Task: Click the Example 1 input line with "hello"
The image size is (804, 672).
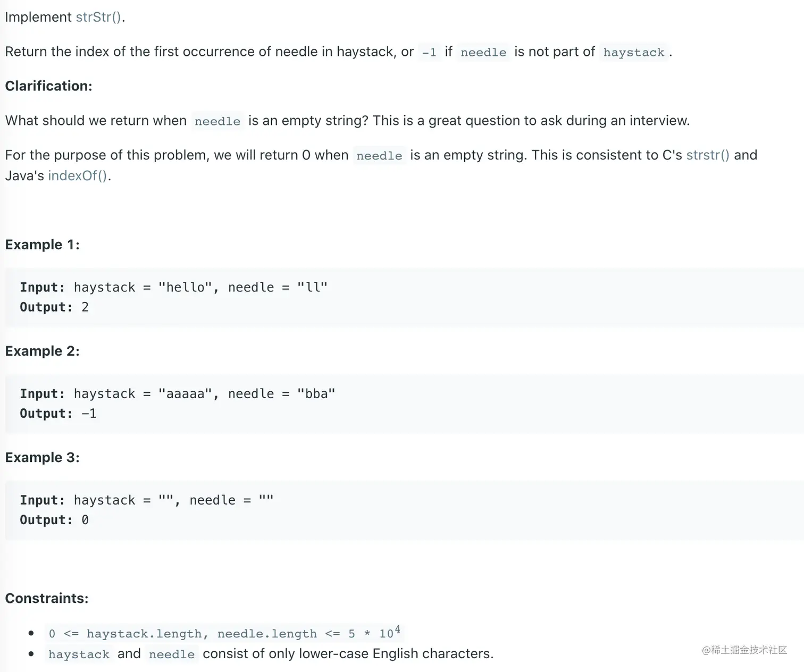Action: pyautogui.click(x=173, y=288)
